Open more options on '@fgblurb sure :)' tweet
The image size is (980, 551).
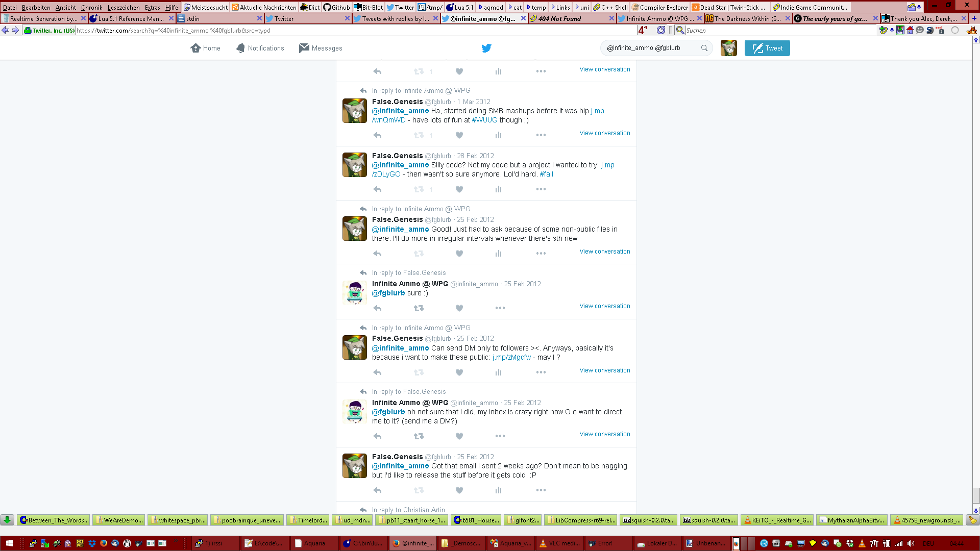pos(500,308)
